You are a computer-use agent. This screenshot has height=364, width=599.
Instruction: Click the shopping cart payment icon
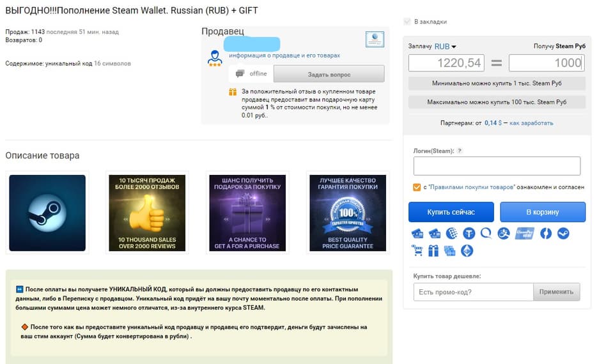(x=417, y=251)
